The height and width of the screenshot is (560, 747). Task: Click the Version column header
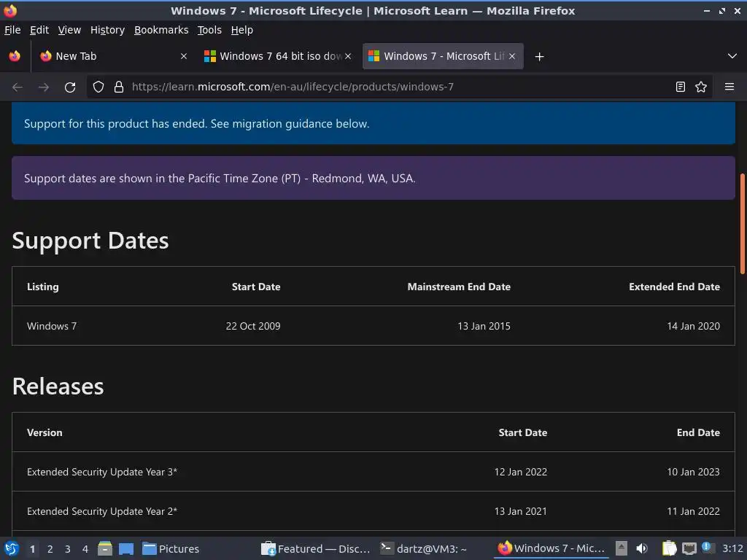pyautogui.click(x=44, y=433)
